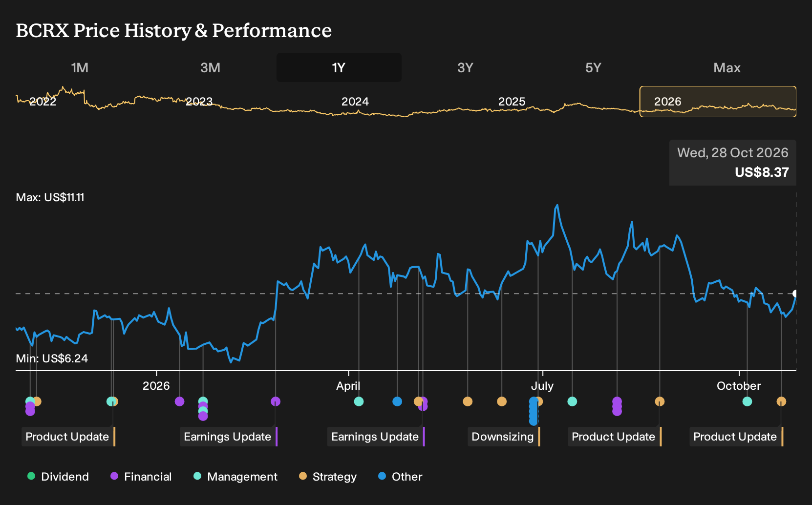
Task: Click teal Management dot just after April
Action: (x=359, y=401)
